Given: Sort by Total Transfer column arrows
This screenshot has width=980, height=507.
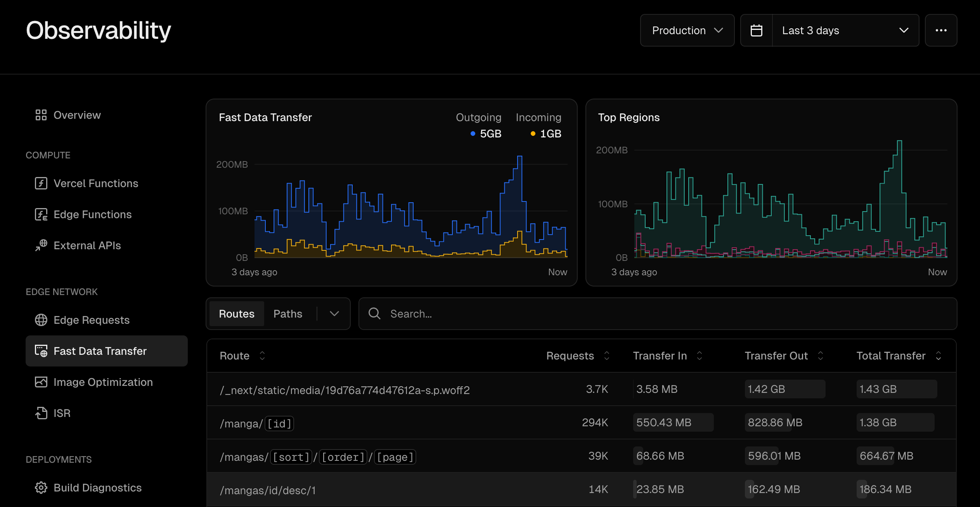Looking at the screenshot, I should 938,356.
